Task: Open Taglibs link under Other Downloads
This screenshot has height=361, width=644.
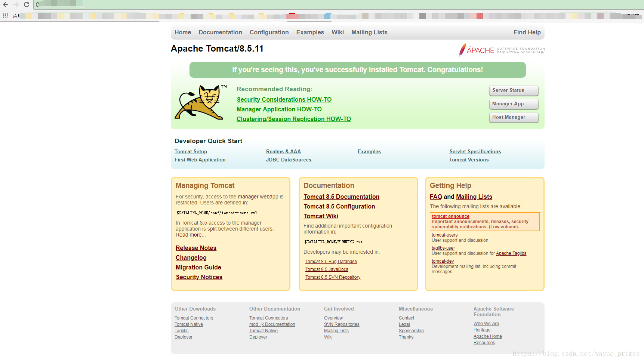Action: tap(181, 331)
